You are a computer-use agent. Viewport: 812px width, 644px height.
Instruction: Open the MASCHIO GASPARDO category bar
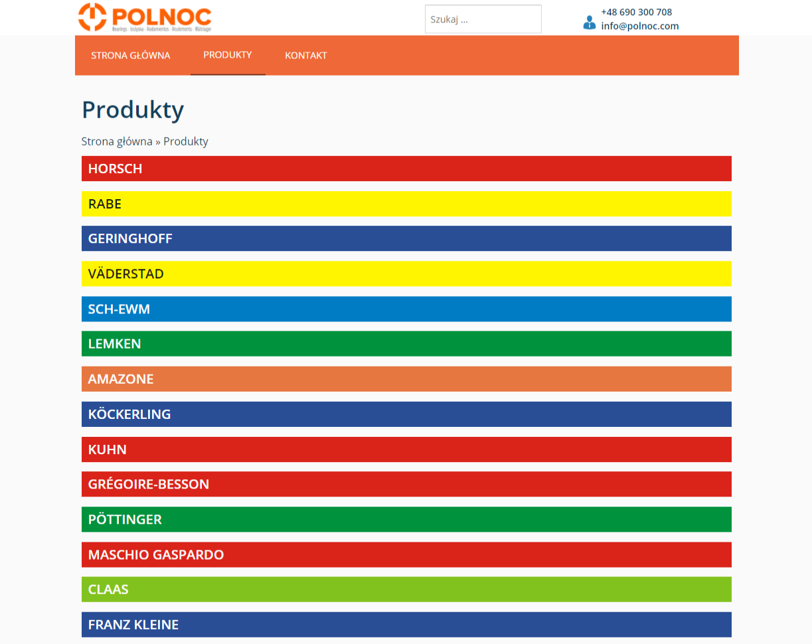point(406,554)
